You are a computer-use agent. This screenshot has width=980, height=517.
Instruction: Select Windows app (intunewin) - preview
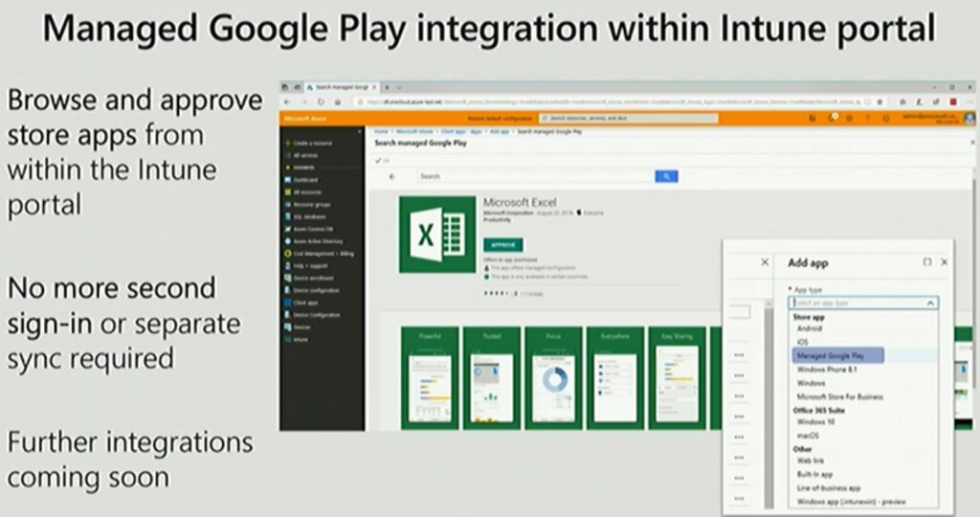click(x=851, y=502)
